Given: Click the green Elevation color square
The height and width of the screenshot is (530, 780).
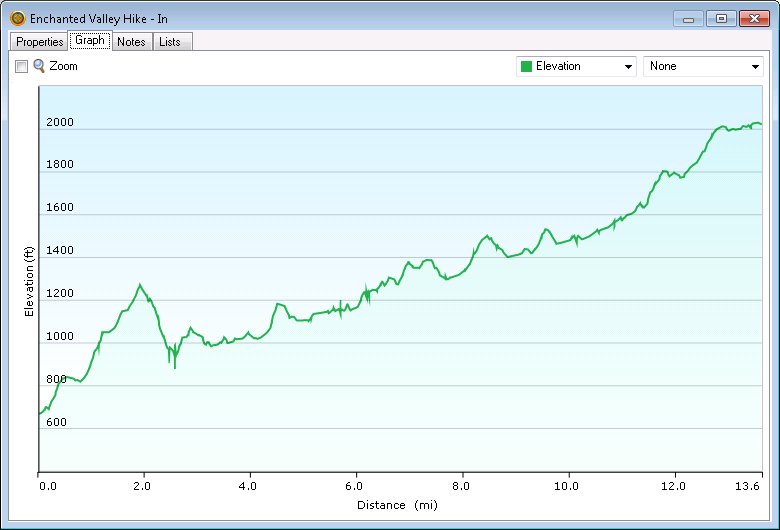Looking at the screenshot, I should click(526, 66).
